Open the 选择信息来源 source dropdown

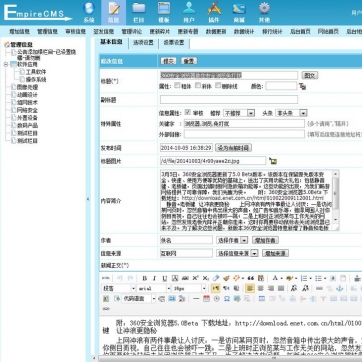pos(237,253)
